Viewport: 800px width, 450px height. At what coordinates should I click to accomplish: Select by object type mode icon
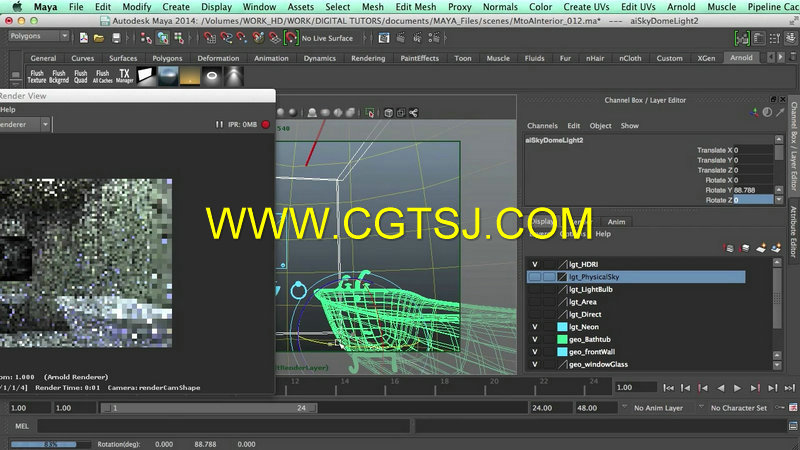(x=163, y=38)
